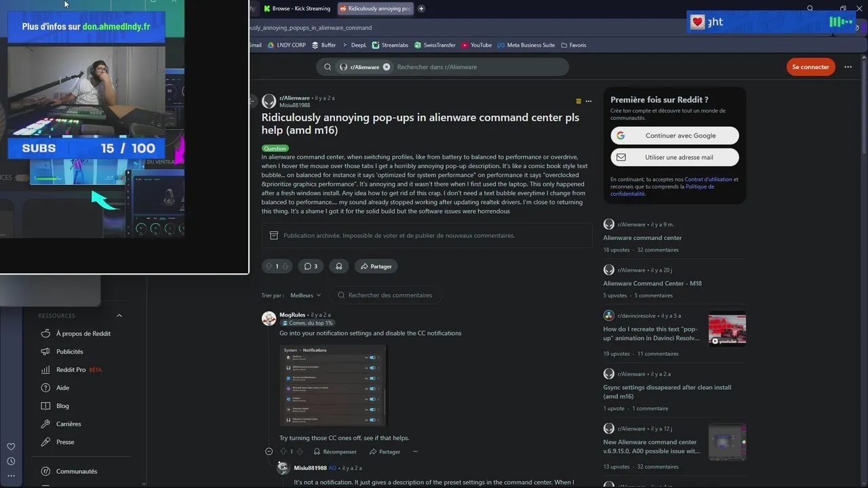Open the Davinci Resolve pop-up animation post
Screen dimensions: 868x488
(x=652, y=333)
